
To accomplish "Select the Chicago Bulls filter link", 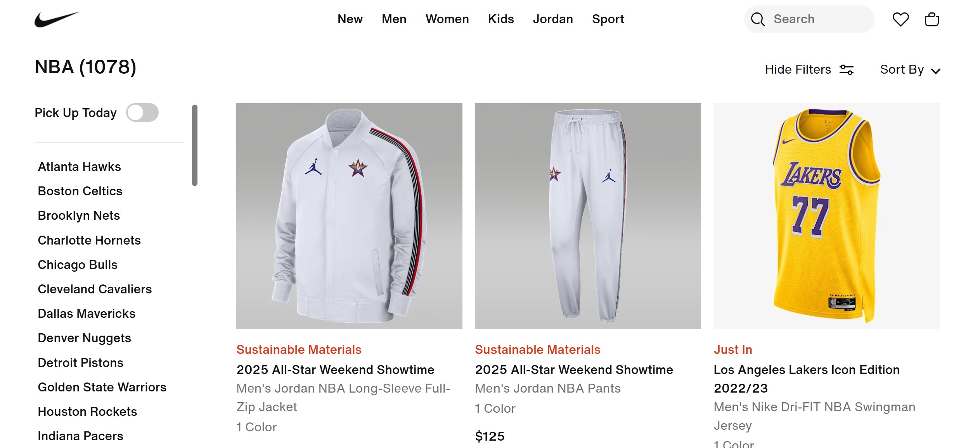I will click(78, 265).
